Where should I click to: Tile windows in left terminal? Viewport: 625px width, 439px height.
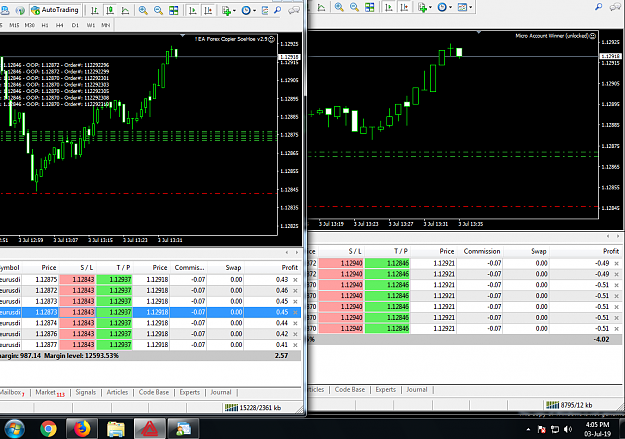tap(174, 10)
